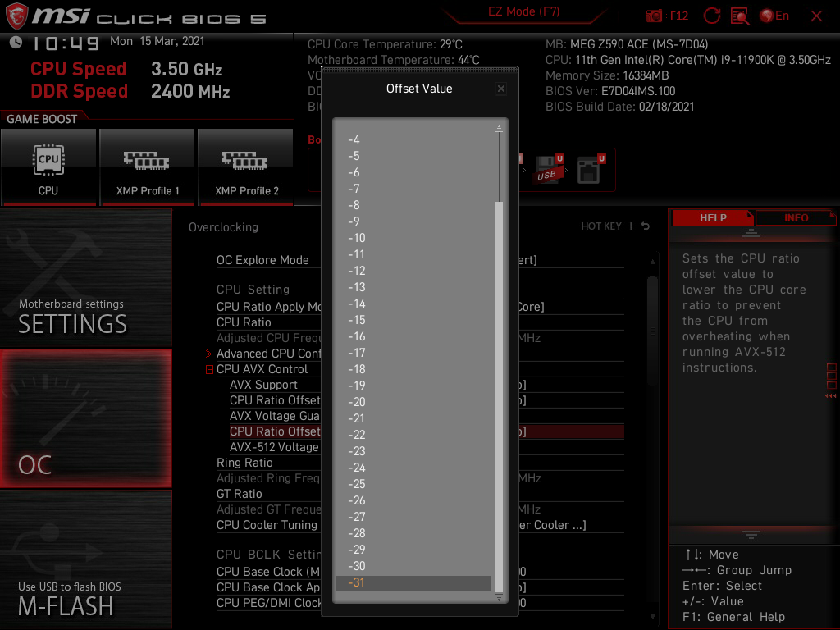Open the HELP tab
Viewport: 840px width, 630px height.
tap(713, 218)
